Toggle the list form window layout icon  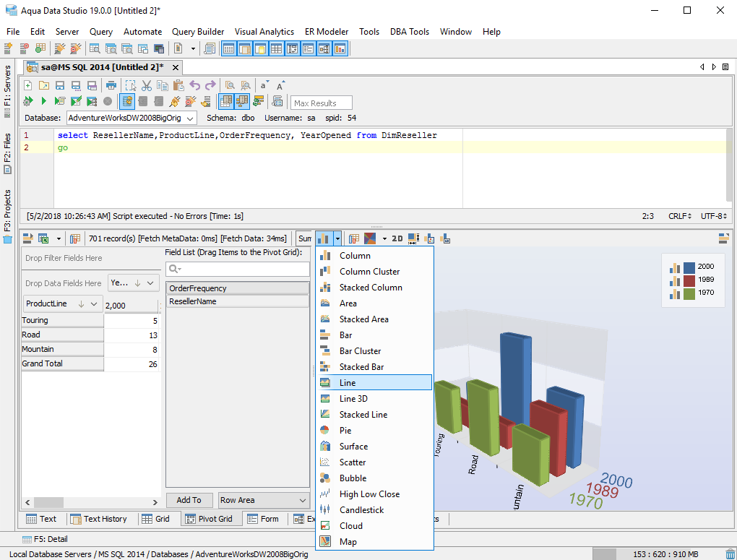pos(308,48)
